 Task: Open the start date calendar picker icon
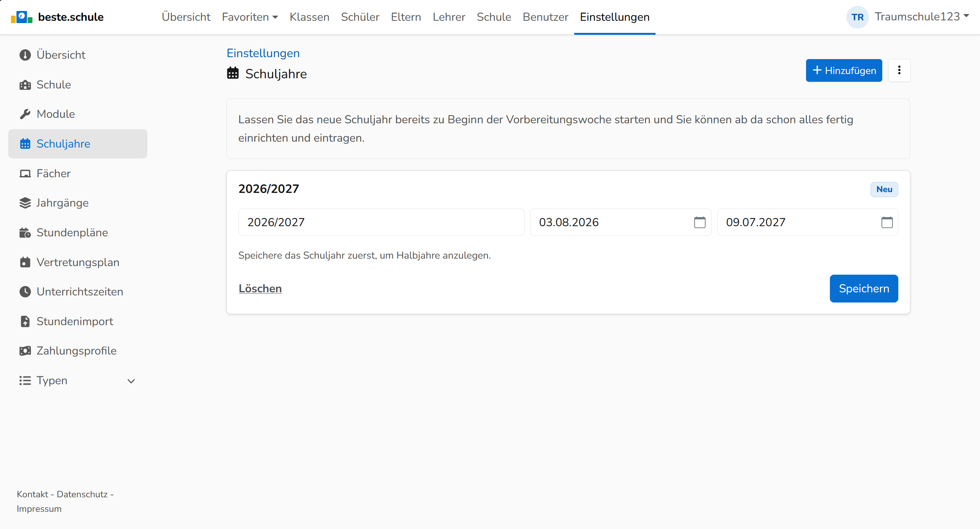(x=700, y=222)
